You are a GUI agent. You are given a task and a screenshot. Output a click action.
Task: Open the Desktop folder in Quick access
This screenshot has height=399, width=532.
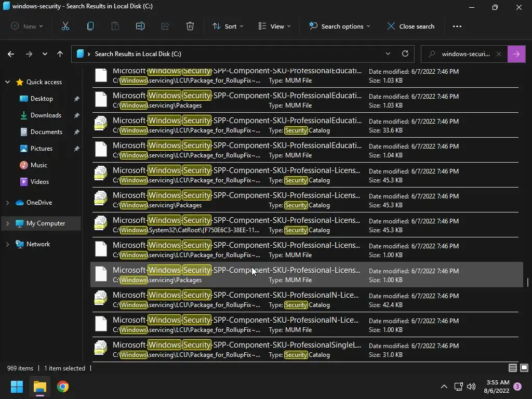[42, 98]
